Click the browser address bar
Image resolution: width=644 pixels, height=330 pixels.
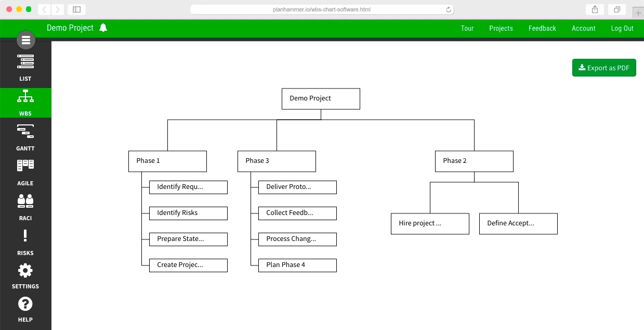tap(322, 9)
